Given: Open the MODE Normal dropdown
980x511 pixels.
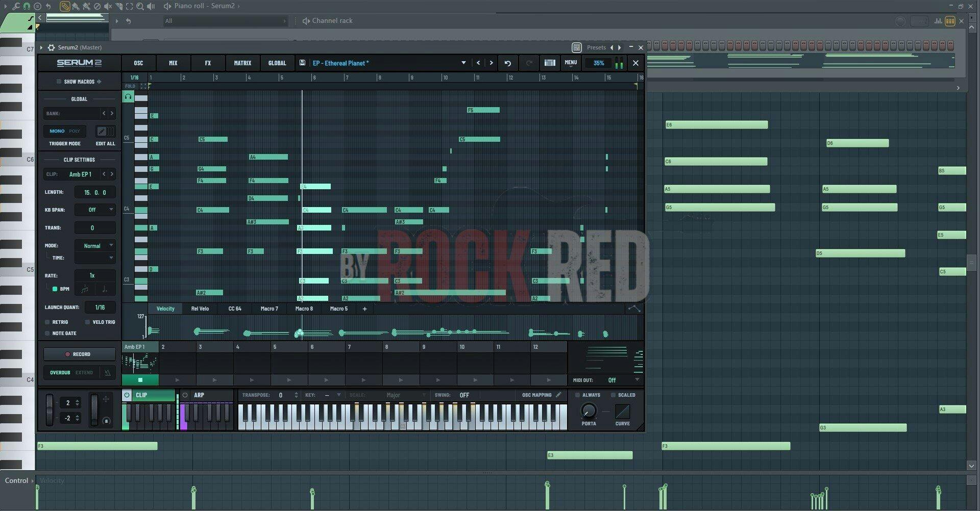Looking at the screenshot, I should tap(95, 246).
